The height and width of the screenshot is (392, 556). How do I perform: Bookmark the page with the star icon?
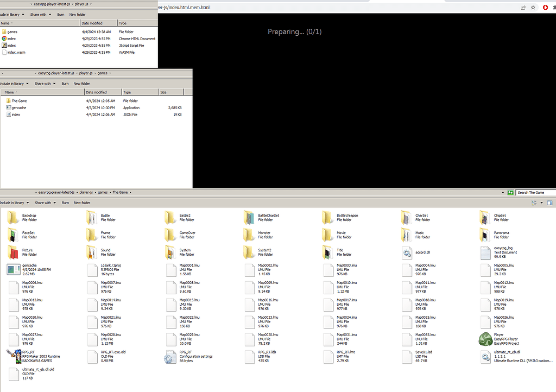[533, 7]
